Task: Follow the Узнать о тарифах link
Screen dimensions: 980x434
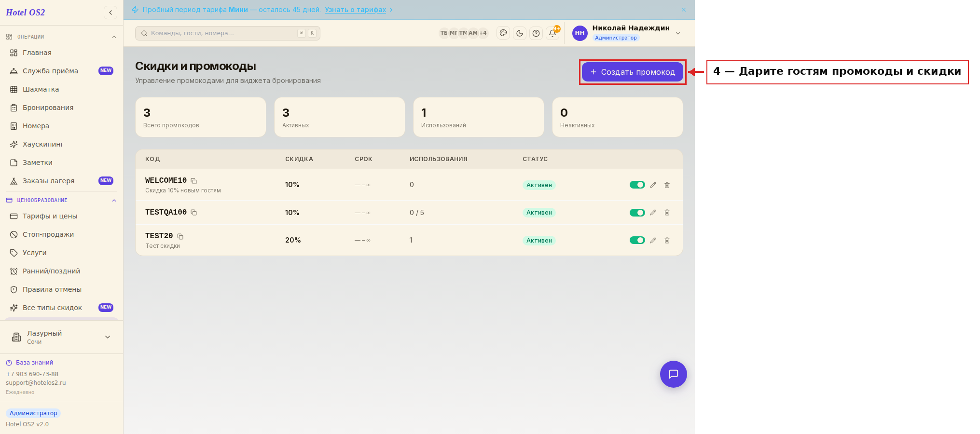Action: point(355,10)
